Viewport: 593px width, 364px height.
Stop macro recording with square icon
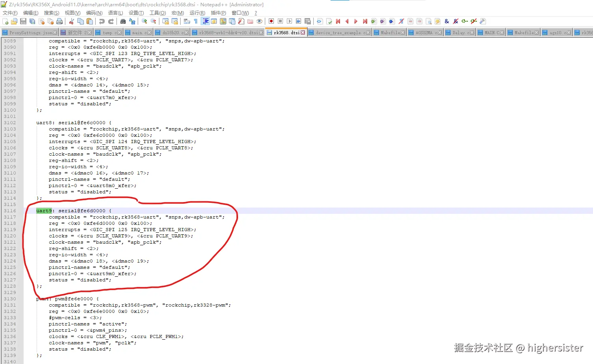point(281,21)
